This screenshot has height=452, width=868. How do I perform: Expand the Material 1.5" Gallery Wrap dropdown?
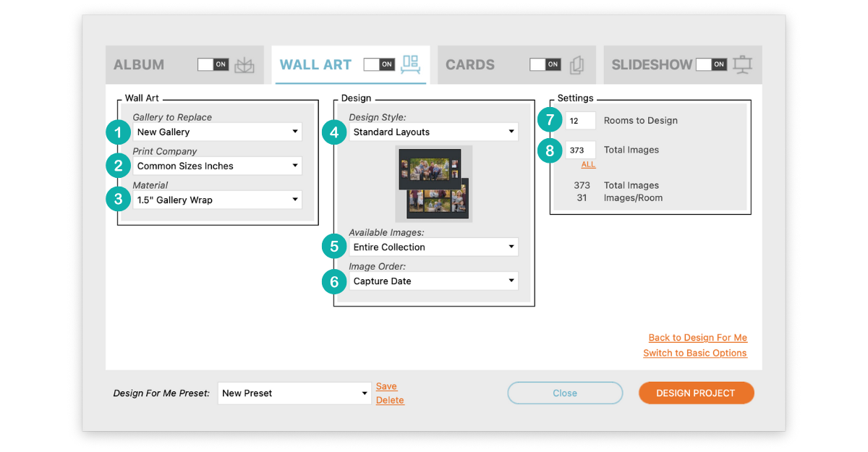click(217, 200)
